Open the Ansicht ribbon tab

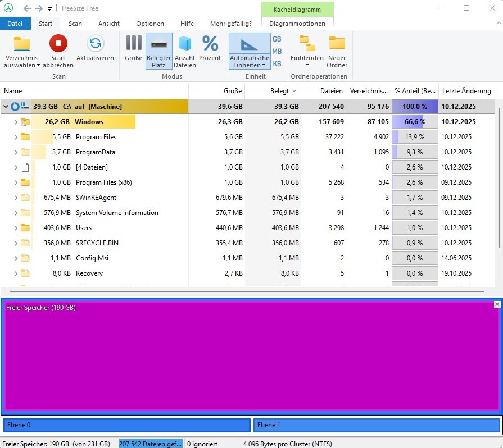[108, 24]
